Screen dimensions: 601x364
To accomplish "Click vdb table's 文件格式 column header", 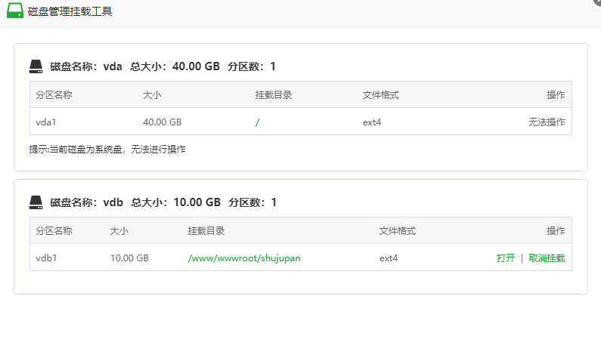I will pyautogui.click(x=398, y=231).
